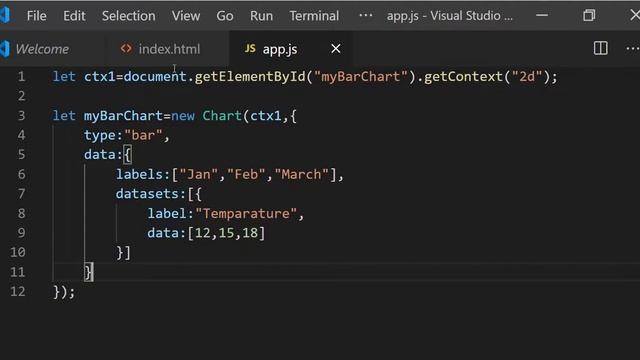
Task: Click the window title app.js - Visual Studio
Action: click(x=449, y=16)
